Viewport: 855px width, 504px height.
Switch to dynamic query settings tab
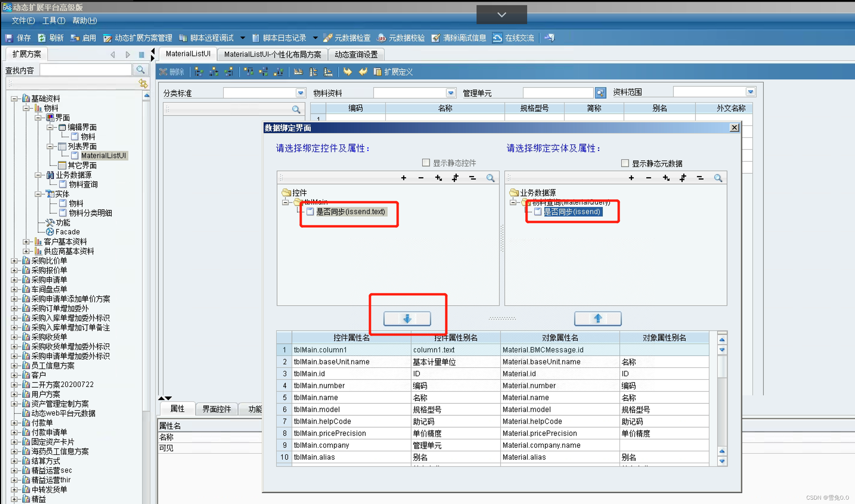tap(356, 55)
